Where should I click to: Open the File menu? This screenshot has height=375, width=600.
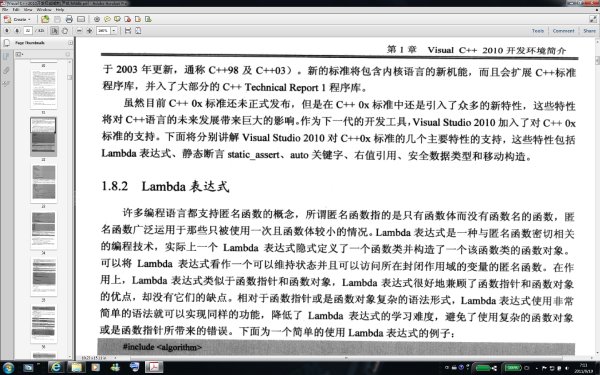click(5, 10)
